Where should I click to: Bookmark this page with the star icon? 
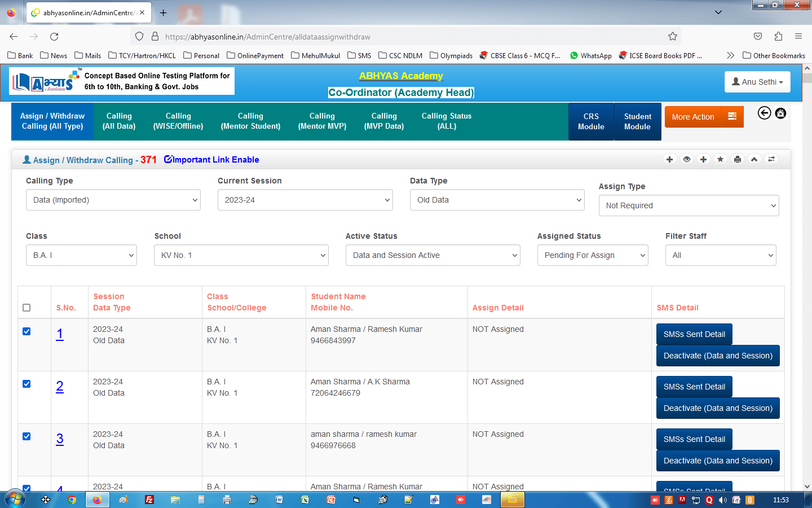click(x=672, y=37)
